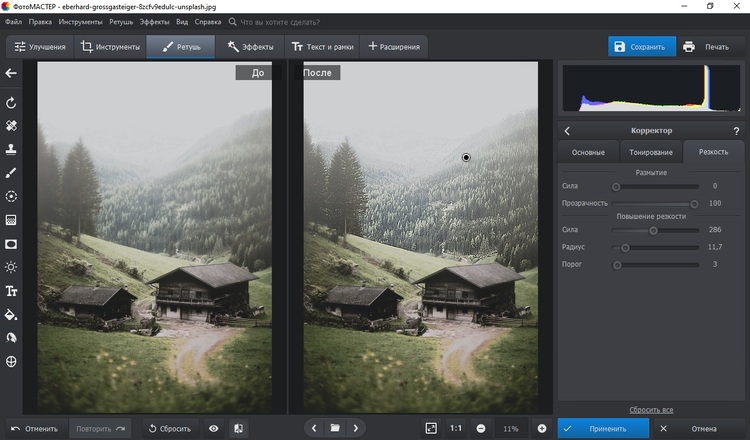Click the Применить button
Screen dimensions: 750x440
click(x=600, y=428)
